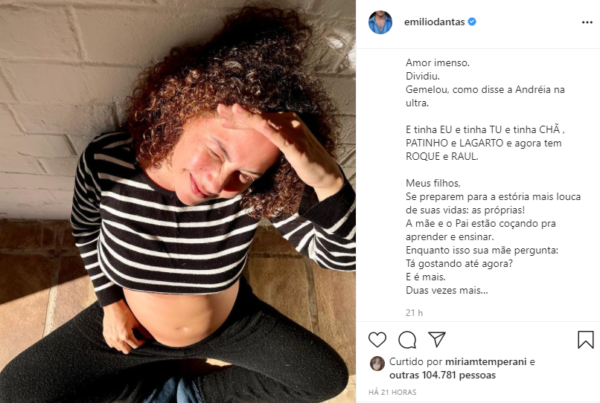Click the HÁ 21 HORAS post date
This screenshot has height=403, width=600.
coord(392,392)
